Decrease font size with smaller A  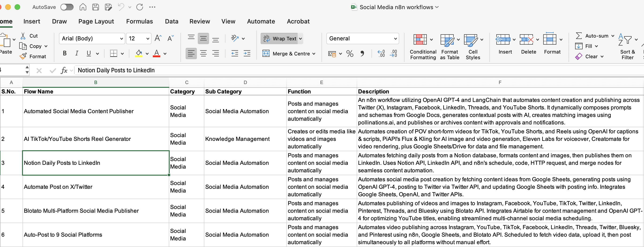click(x=171, y=38)
